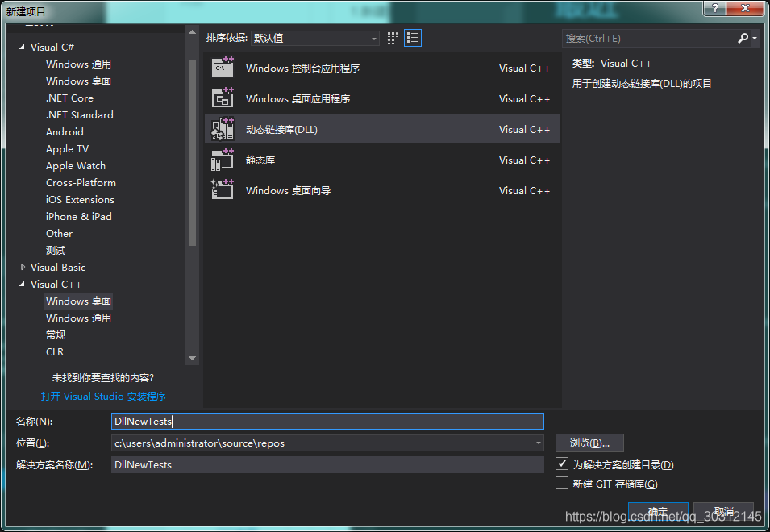Select the Android category
This screenshot has height=532, width=770.
point(65,131)
